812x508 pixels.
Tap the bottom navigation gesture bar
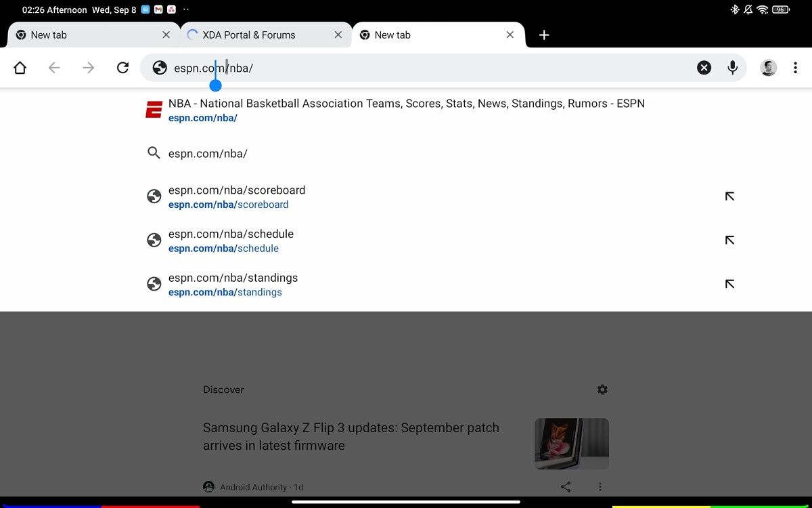pos(406,502)
